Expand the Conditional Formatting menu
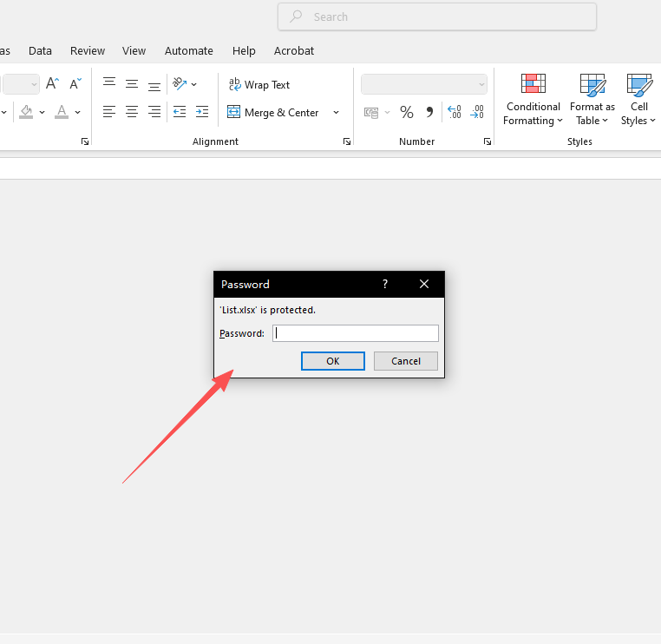This screenshot has height=644, width=661. pos(533,101)
